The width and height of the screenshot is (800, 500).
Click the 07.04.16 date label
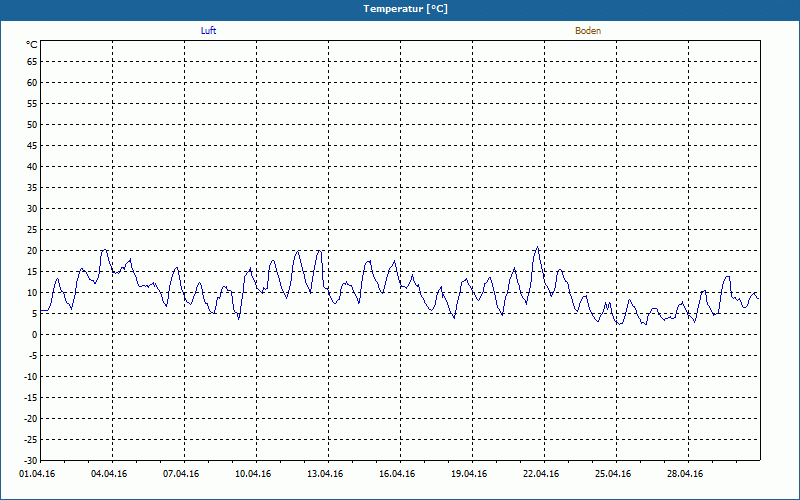pyautogui.click(x=181, y=473)
